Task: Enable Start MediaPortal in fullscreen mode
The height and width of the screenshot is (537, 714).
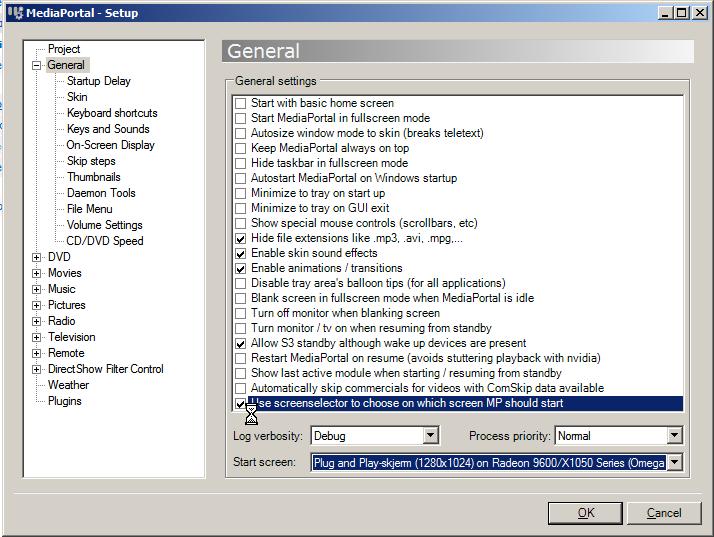Action: tap(240, 118)
